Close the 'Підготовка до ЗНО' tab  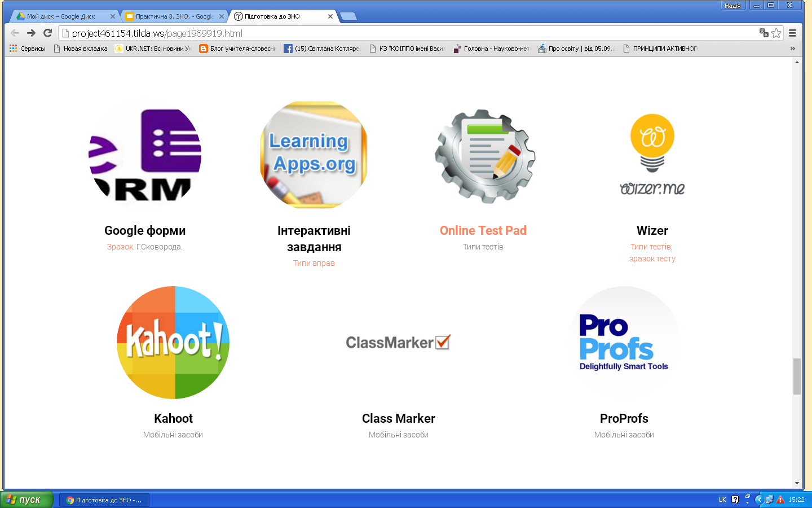pos(330,16)
